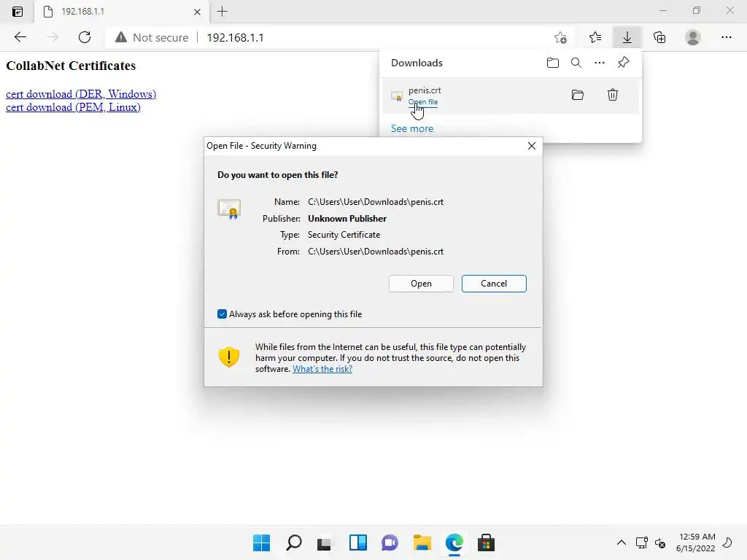The image size is (747, 560).
Task: Open the Collections icon
Action: click(659, 37)
